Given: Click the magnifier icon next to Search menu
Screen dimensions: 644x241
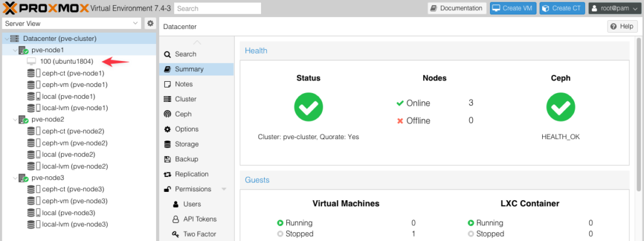Looking at the screenshot, I should tap(167, 54).
